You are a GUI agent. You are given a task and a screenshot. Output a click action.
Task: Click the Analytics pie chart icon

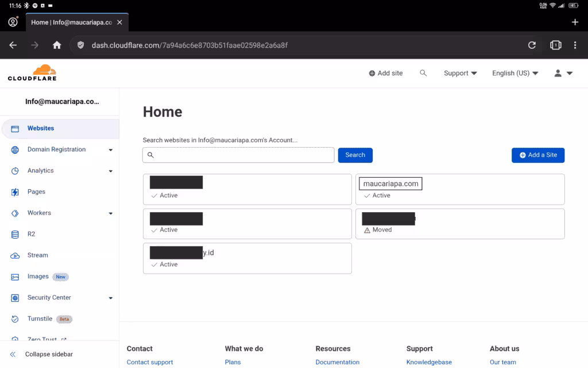[x=15, y=171]
